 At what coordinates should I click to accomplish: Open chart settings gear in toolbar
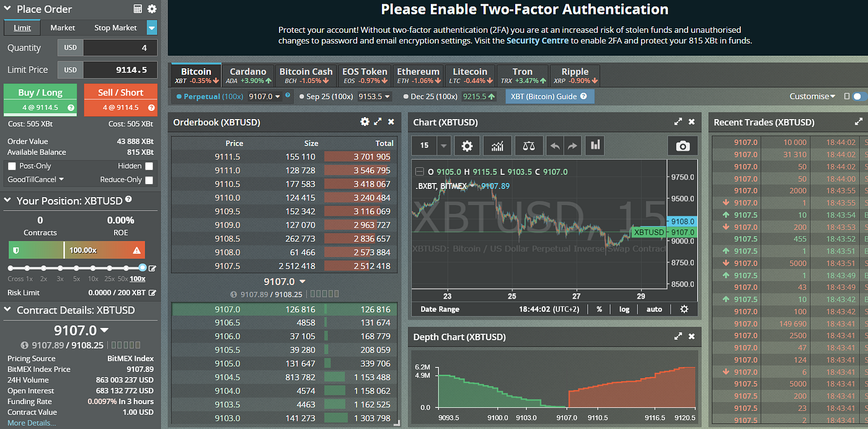467,146
